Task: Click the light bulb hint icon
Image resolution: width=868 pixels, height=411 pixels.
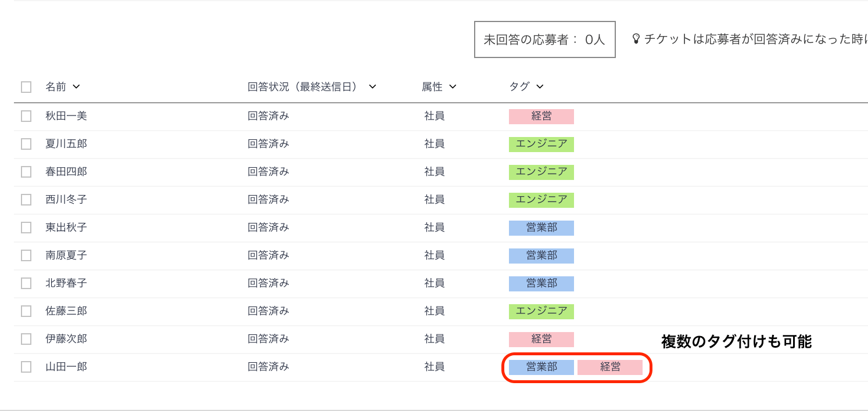Action: pos(636,38)
